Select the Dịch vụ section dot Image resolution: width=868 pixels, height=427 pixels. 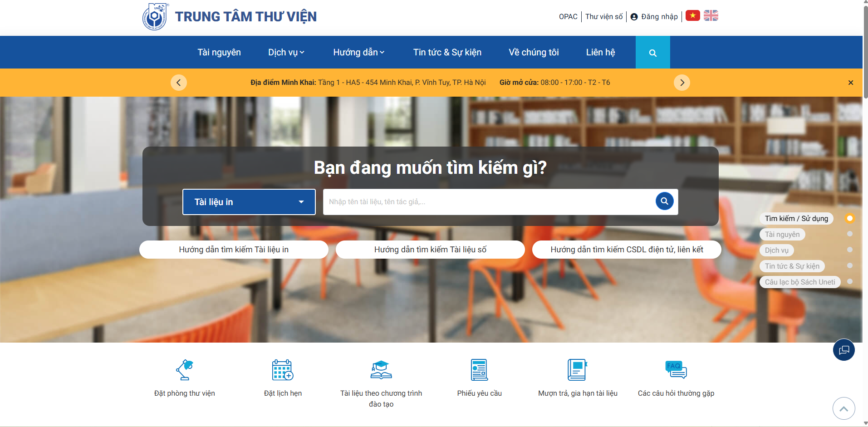tap(849, 250)
